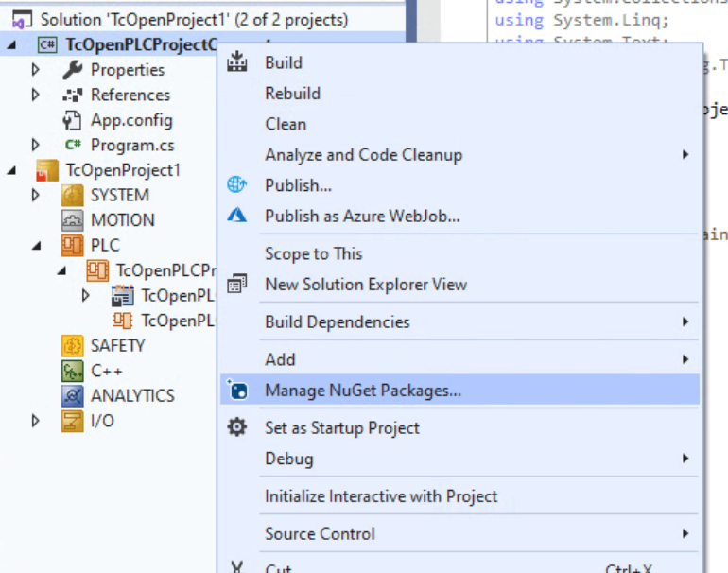
Task: Click the References icon
Action: pos(73,95)
